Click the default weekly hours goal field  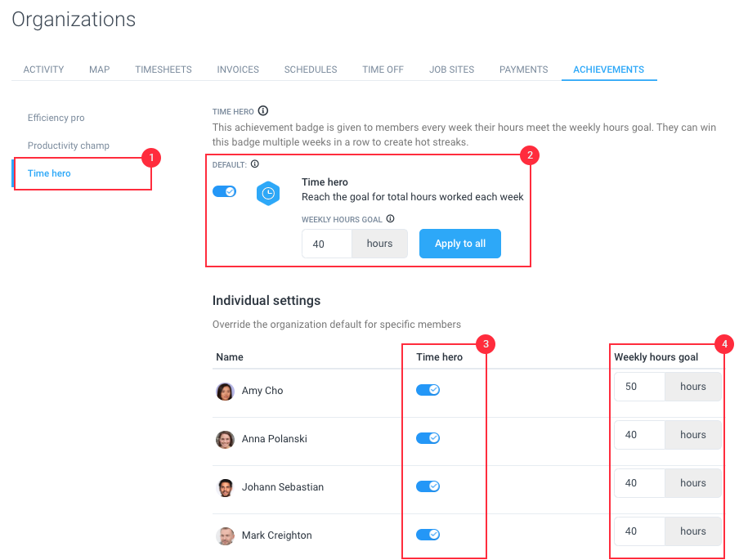pyautogui.click(x=327, y=244)
